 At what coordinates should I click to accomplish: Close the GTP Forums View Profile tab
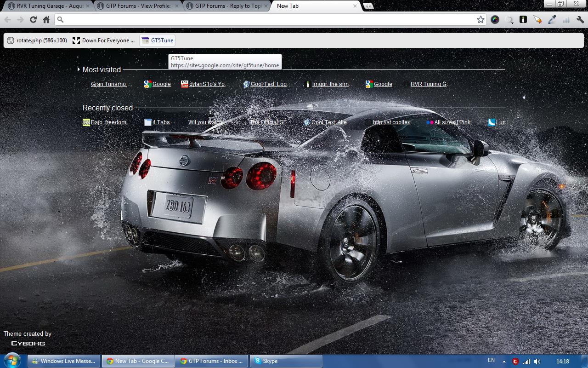177,6
